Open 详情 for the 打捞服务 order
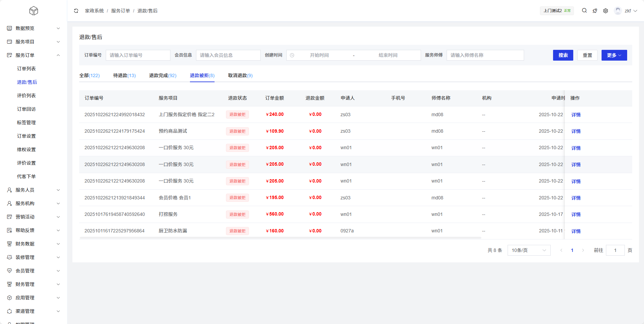Screen dimensions: 644x324 [576, 215]
